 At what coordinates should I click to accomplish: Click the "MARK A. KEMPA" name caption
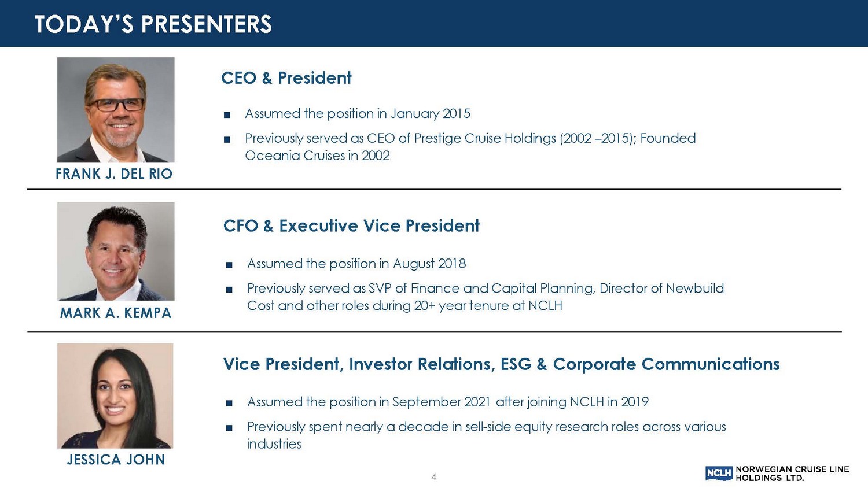click(x=116, y=313)
